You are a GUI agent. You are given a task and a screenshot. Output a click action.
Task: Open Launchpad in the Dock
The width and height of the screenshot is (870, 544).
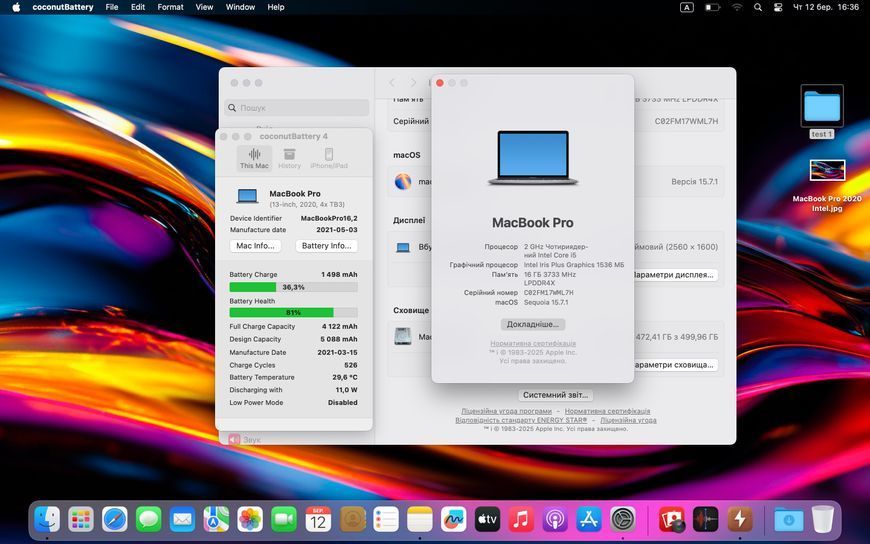[x=81, y=520]
